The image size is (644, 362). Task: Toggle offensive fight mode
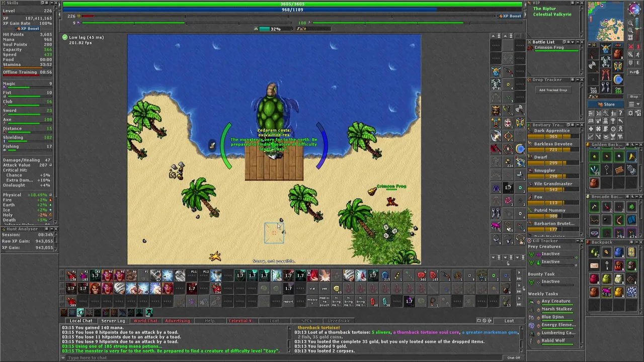[631, 46]
